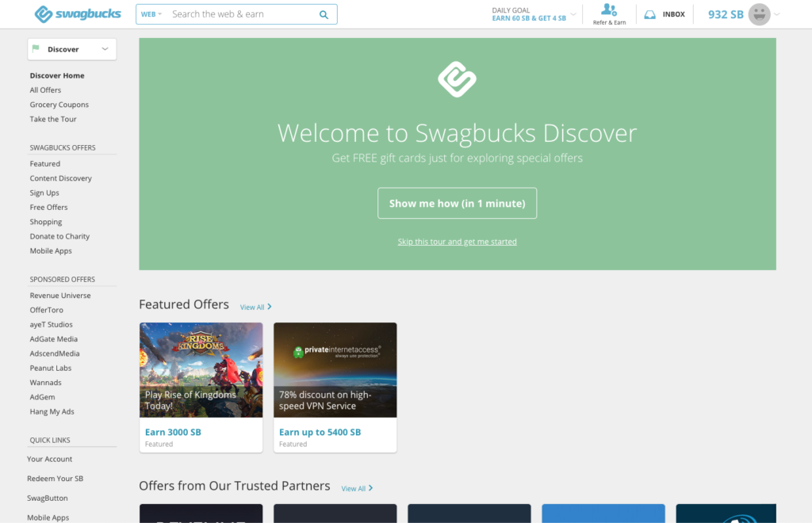Click the Swagbucks logo
Image resolution: width=812 pixels, height=523 pixels.
click(78, 14)
